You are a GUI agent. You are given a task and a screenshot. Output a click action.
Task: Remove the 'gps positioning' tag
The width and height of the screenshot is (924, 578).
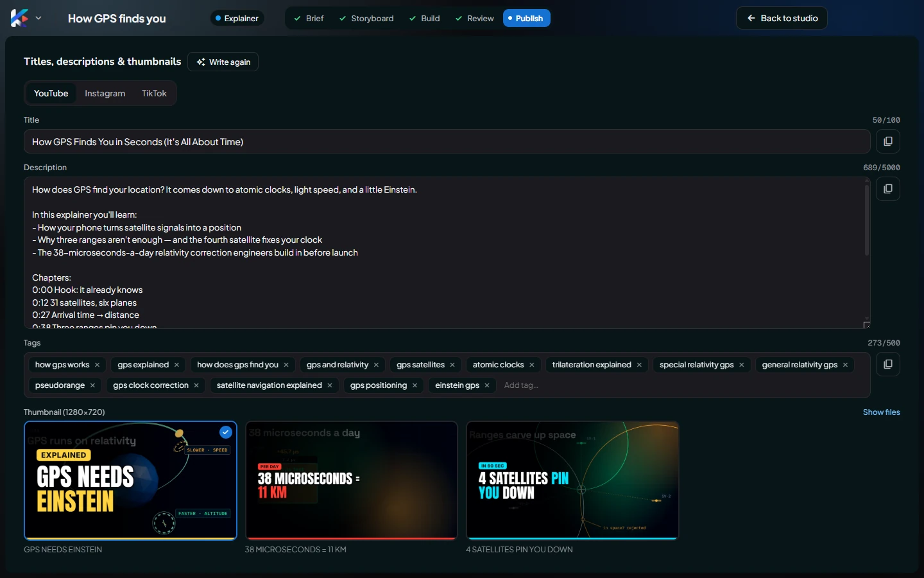(415, 385)
